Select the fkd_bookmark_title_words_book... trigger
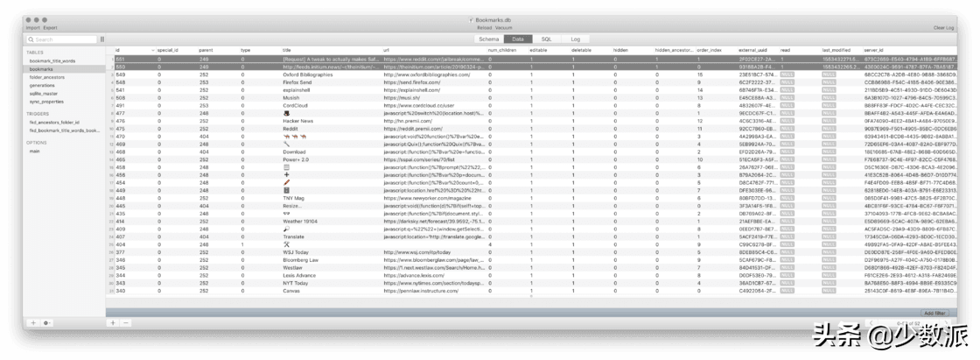This screenshot has width=980, height=360. pos(65,131)
